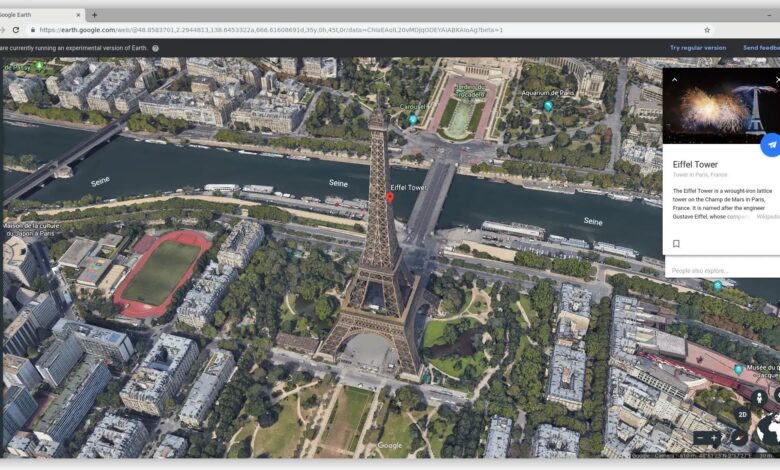This screenshot has width=780, height=470.
Task: Fly to Eiffel Tower using blue paper-plane button
Action: pyautogui.click(x=771, y=145)
